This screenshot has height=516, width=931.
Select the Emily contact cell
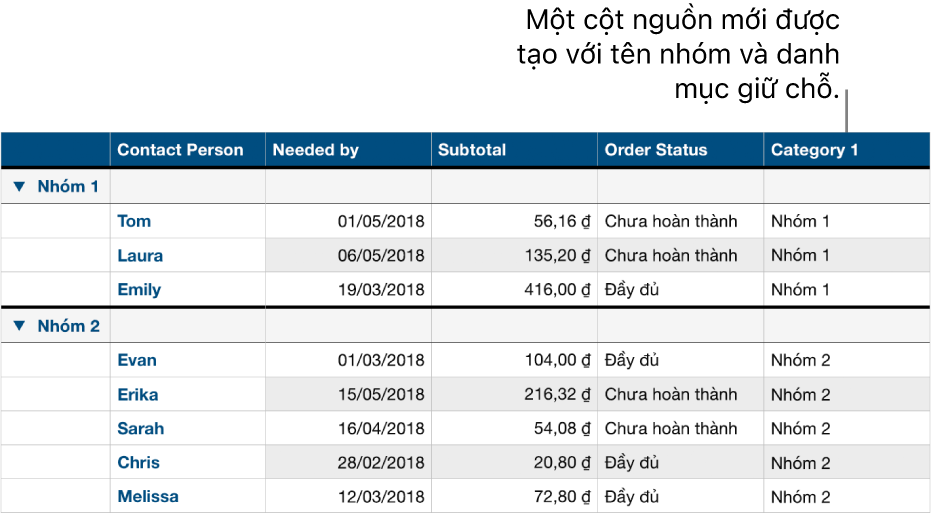pos(139,290)
